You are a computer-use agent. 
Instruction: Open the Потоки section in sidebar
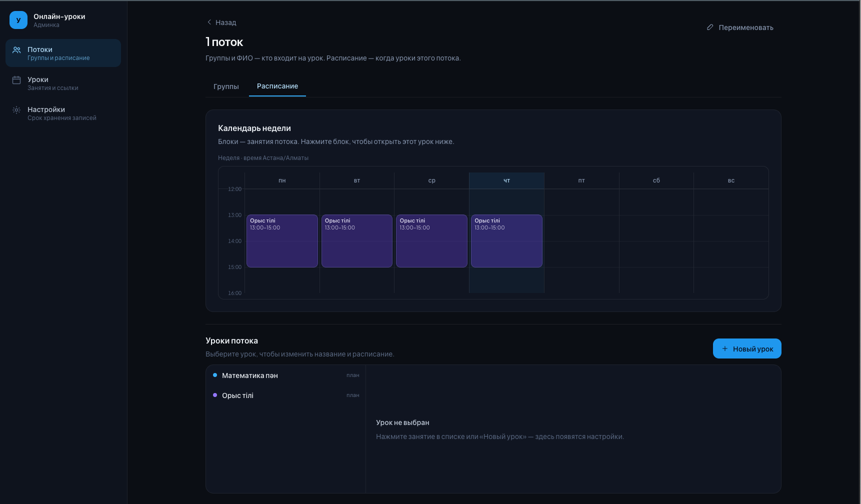tap(63, 53)
